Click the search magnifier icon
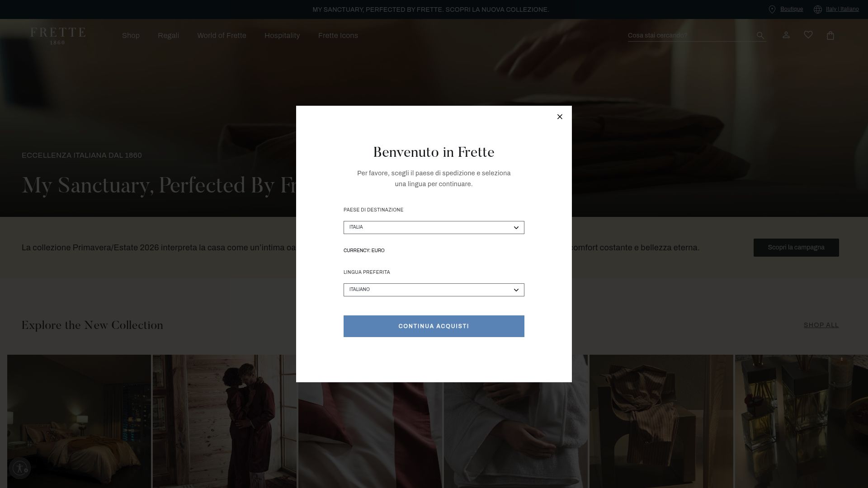The height and width of the screenshot is (488, 868). (x=760, y=35)
